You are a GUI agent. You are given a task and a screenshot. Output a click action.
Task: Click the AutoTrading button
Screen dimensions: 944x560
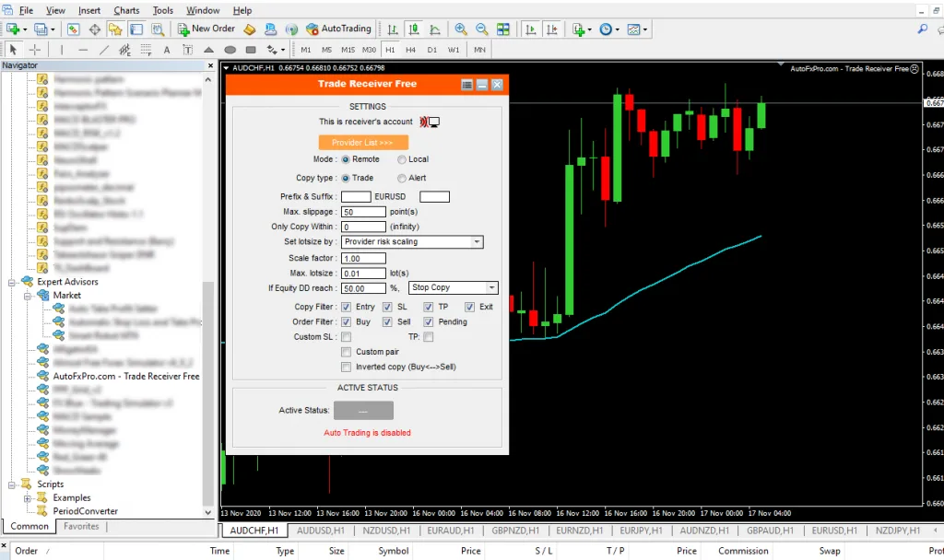coord(338,29)
